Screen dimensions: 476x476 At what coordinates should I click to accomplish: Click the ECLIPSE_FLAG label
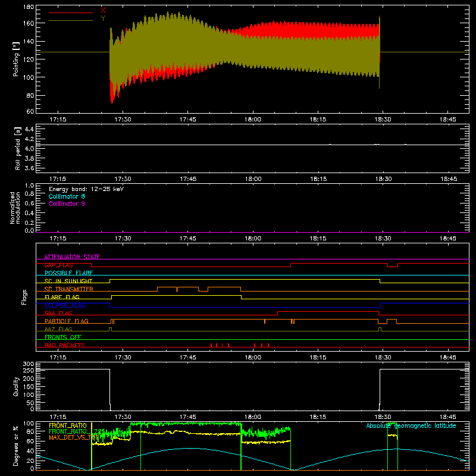[x=65, y=305]
